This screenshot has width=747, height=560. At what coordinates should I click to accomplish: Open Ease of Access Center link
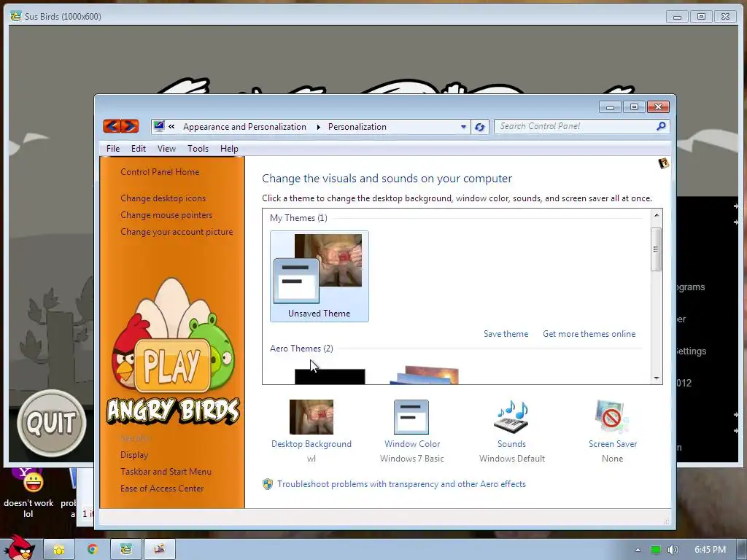(x=162, y=488)
